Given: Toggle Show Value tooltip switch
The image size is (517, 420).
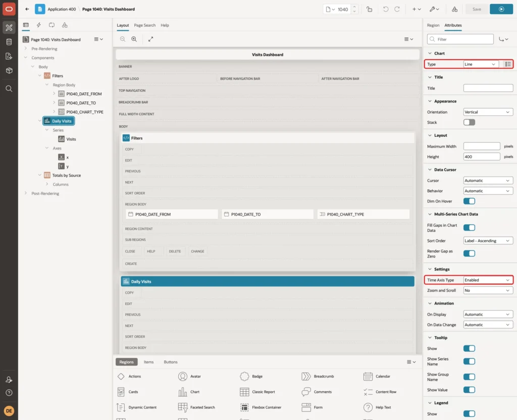Looking at the screenshot, I should click(469, 390).
